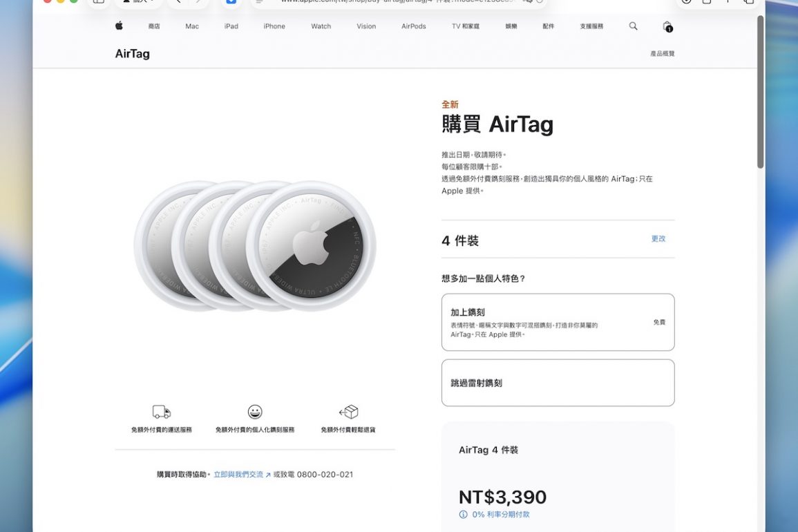Click the 產品概覽 link
The width and height of the screenshot is (798, 532).
(x=662, y=54)
